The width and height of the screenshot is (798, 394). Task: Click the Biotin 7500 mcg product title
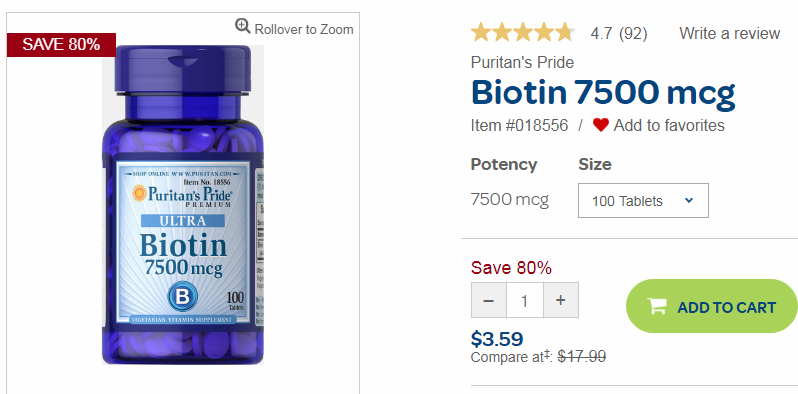click(603, 94)
